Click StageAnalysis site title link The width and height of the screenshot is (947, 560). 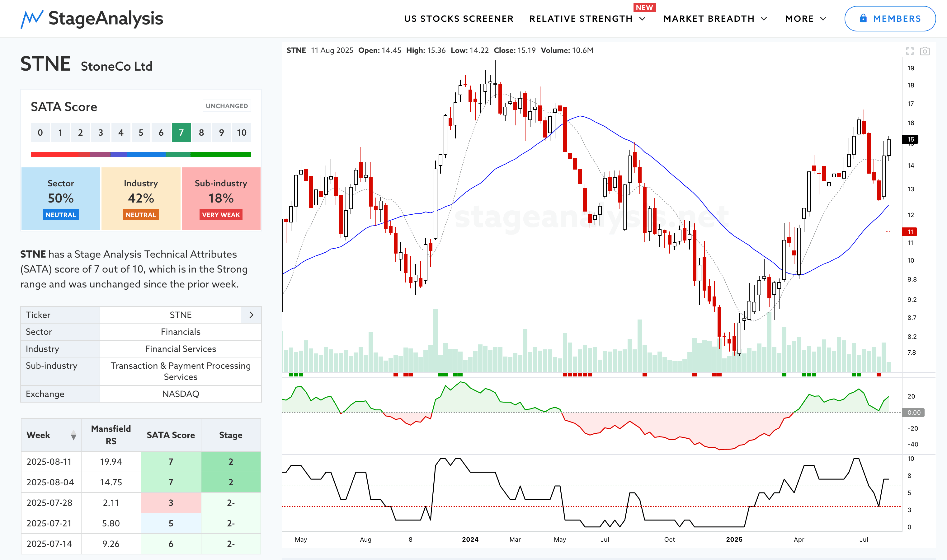pyautogui.click(x=106, y=18)
